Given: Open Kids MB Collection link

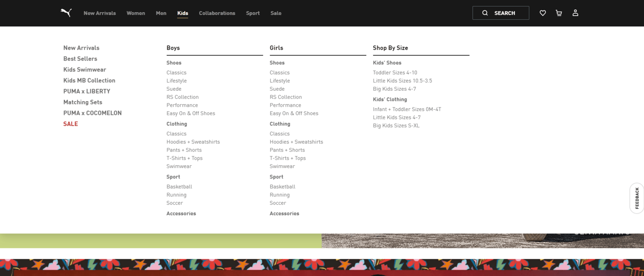Looking at the screenshot, I should 89,80.
